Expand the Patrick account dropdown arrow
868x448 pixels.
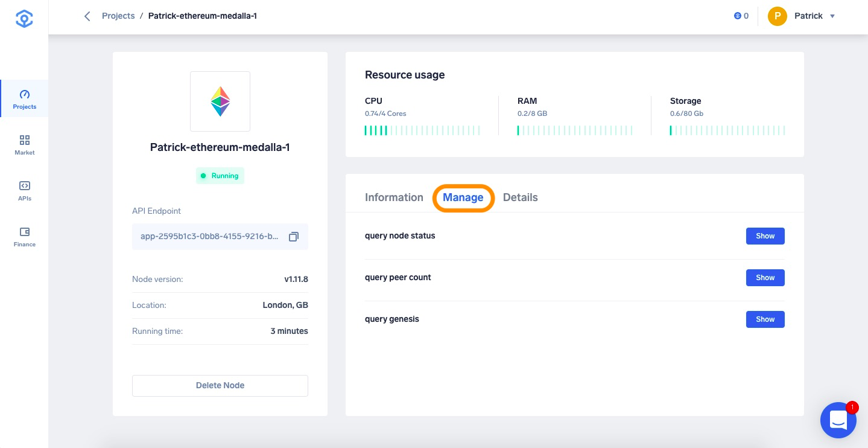(x=832, y=16)
